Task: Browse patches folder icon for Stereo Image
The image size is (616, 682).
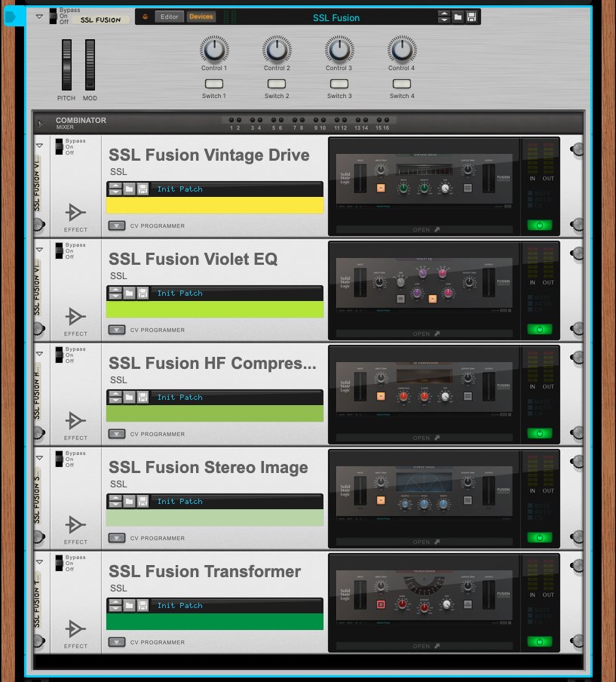Action: click(129, 501)
